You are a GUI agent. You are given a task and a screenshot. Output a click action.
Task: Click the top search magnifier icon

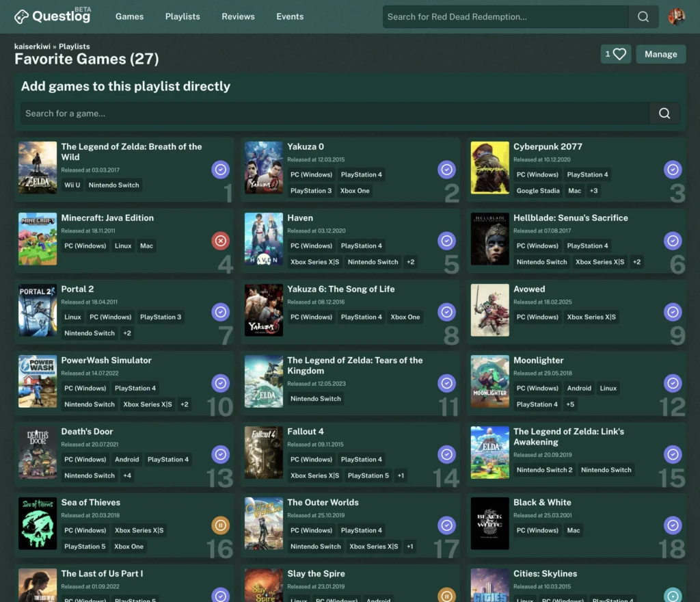point(643,16)
